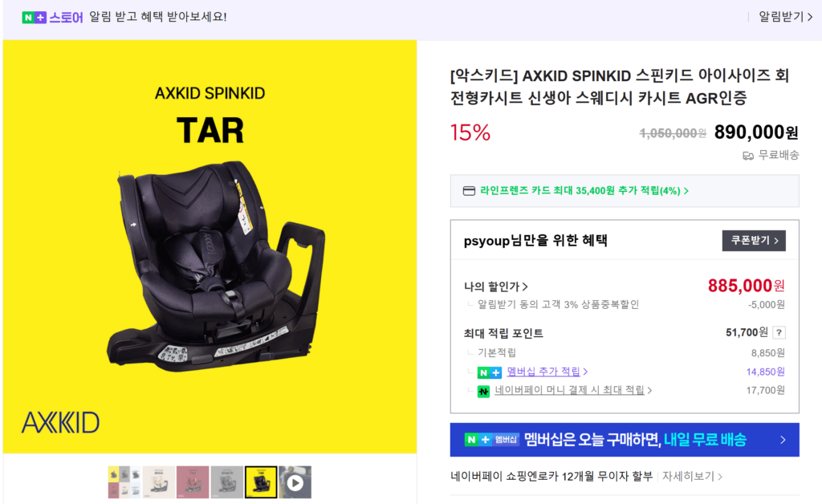Image resolution: width=822 pixels, height=504 pixels.
Task: Click the N+ 멤버십 logo in the blue banner
Action: point(492,440)
